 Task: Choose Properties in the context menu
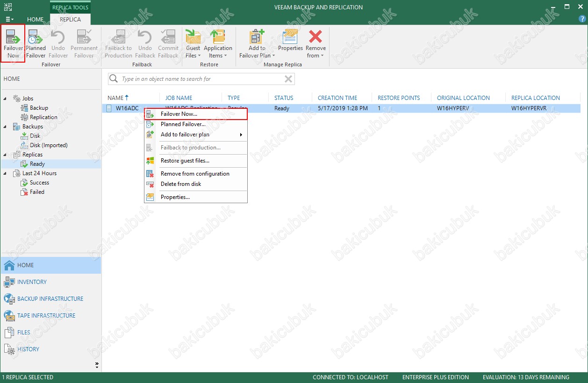coord(196,197)
